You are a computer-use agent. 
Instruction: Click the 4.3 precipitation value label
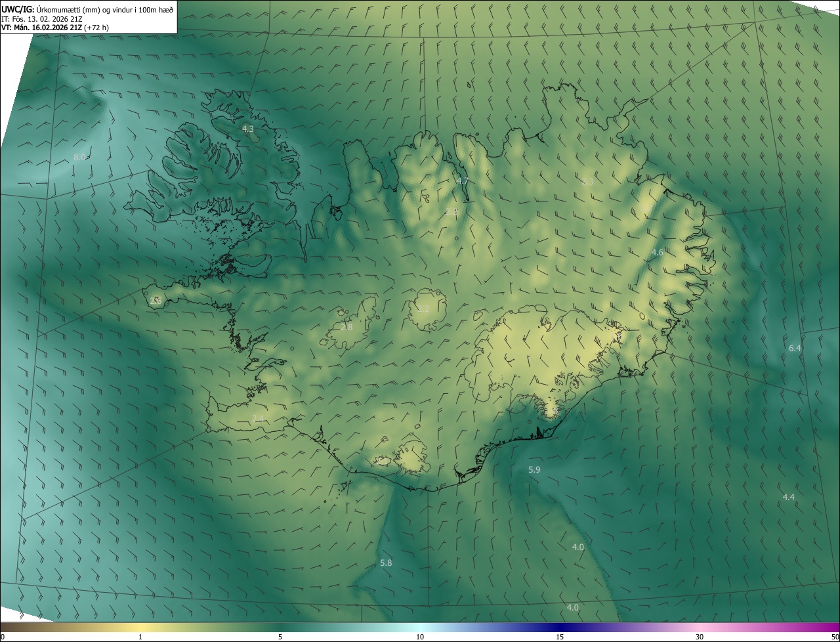tap(247, 129)
